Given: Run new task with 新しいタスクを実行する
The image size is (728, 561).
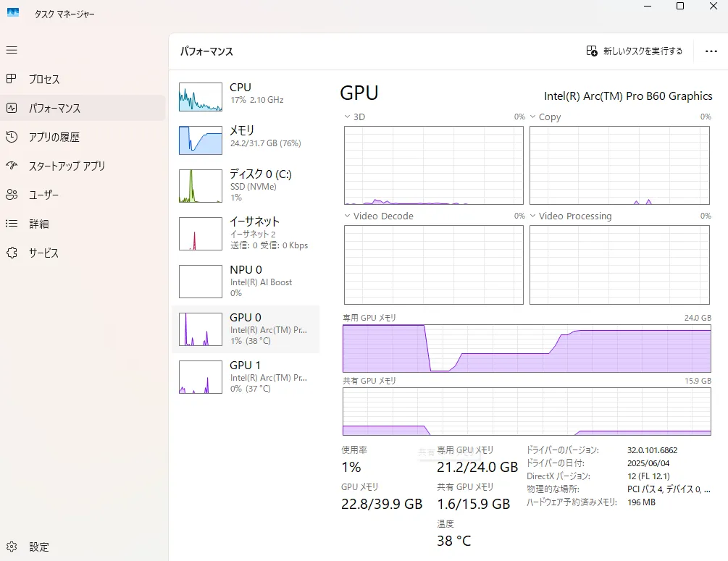Looking at the screenshot, I should (x=635, y=51).
